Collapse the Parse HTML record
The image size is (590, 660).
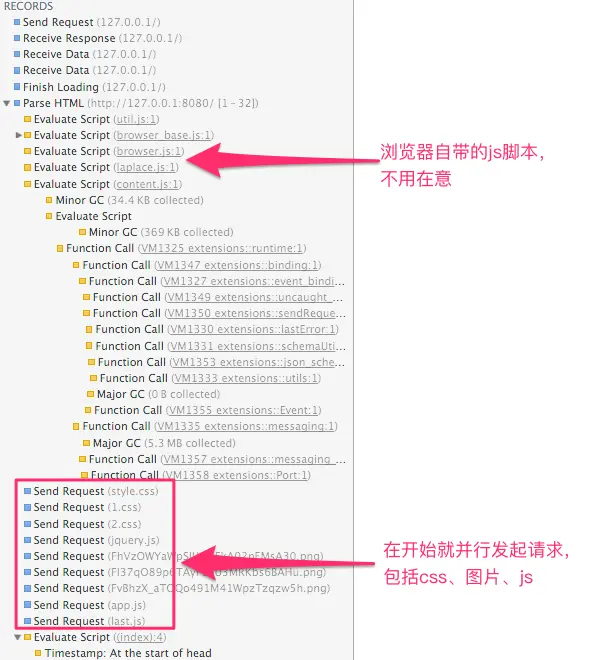pos(7,103)
